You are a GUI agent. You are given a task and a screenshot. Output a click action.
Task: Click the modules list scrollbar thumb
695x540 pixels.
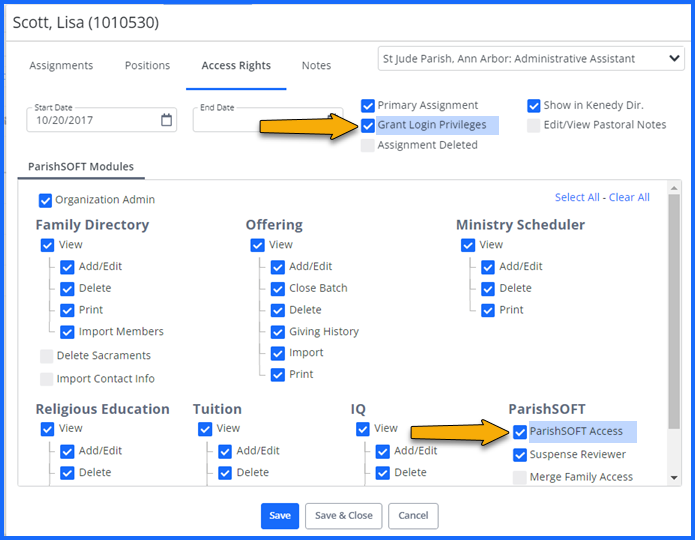pos(674,311)
